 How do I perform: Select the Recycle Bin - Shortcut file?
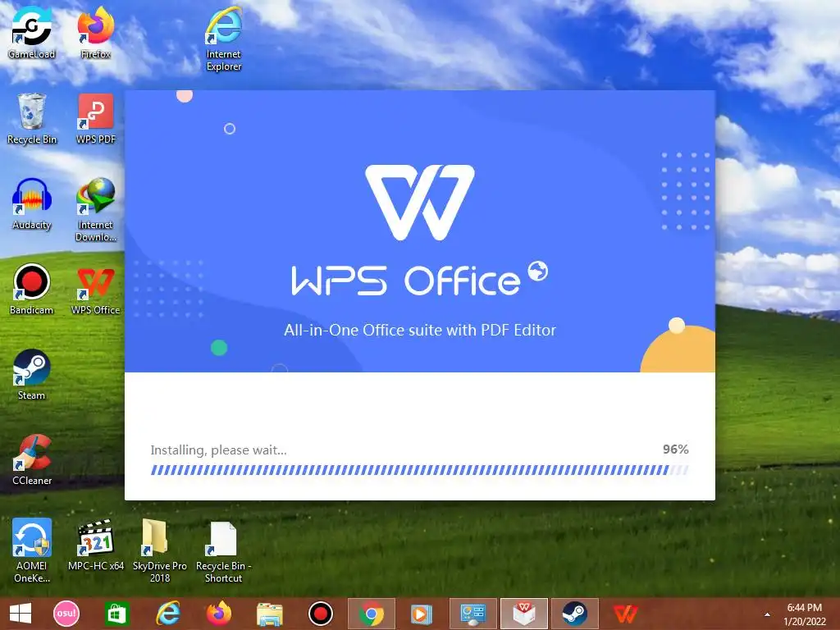tap(223, 550)
